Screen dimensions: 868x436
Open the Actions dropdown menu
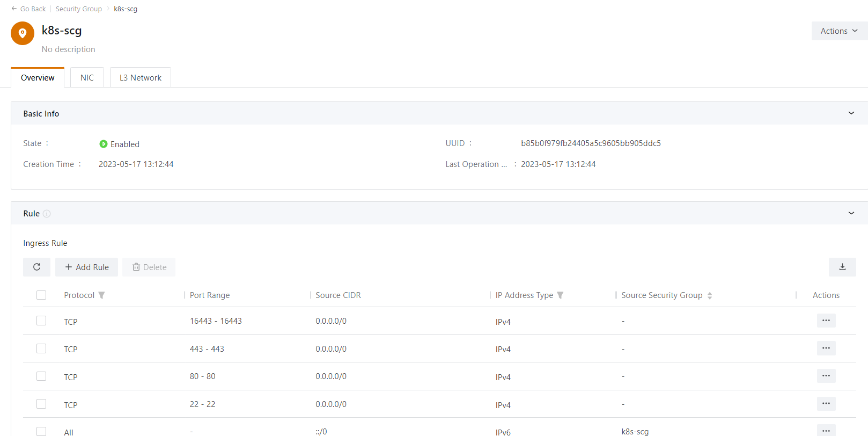[838, 31]
